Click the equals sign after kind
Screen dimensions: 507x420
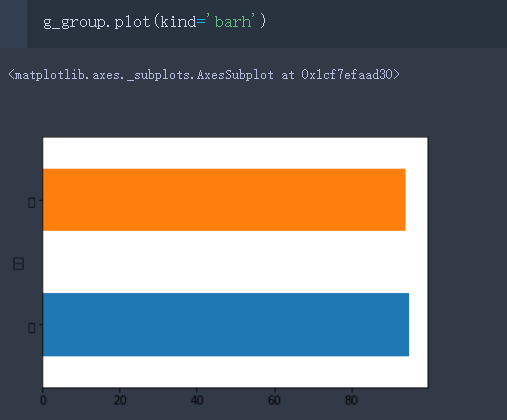pos(201,22)
